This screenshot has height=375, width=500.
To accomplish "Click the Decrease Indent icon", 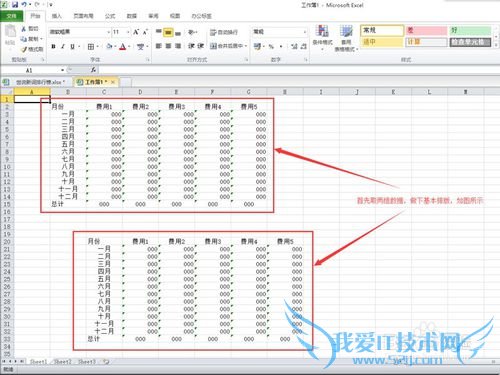I will click(191, 46).
